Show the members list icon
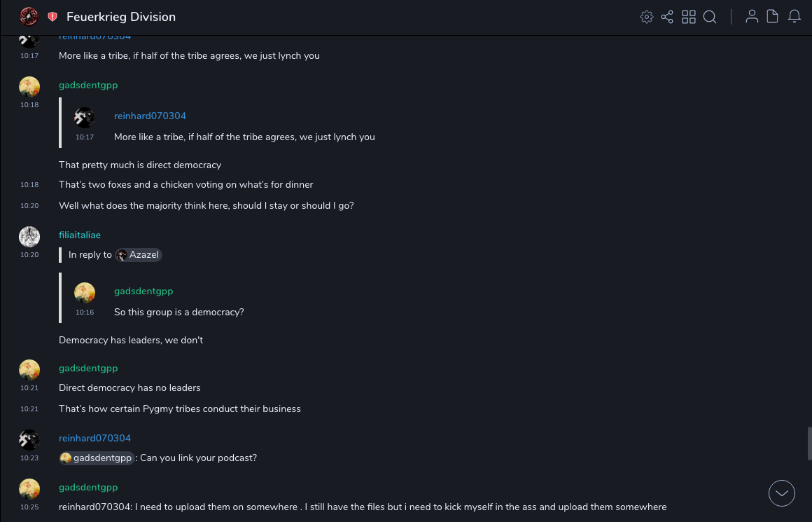812x522 pixels. 752,17
